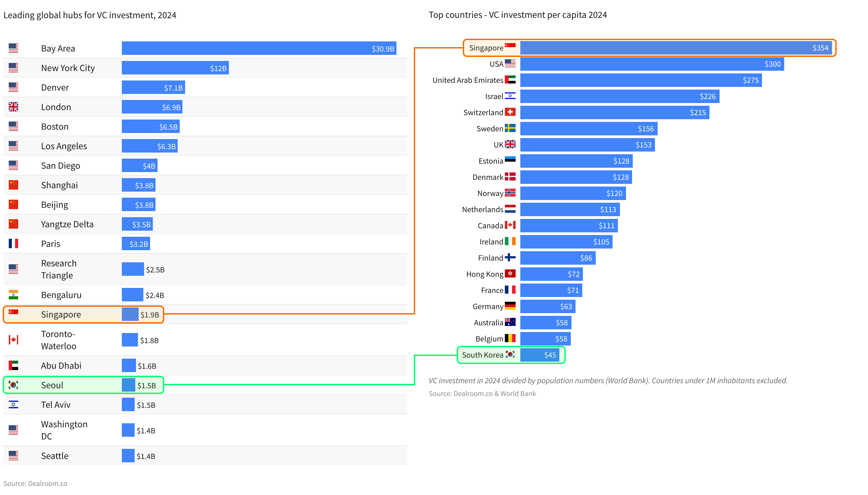Click the Israel flag next to Tel Aviv

(x=13, y=404)
